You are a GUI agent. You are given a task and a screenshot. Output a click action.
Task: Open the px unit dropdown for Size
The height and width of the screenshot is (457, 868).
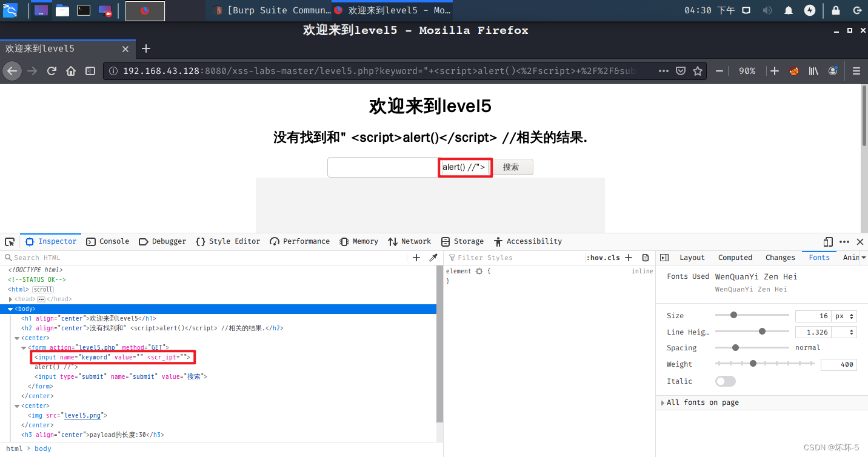pos(844,316)
